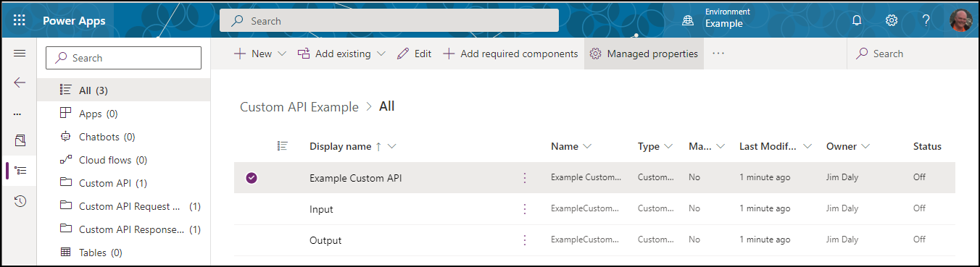Open the Custom API Example breadcrumb link
This screenshot has height=267, width=980.
[x=299, y=106]
